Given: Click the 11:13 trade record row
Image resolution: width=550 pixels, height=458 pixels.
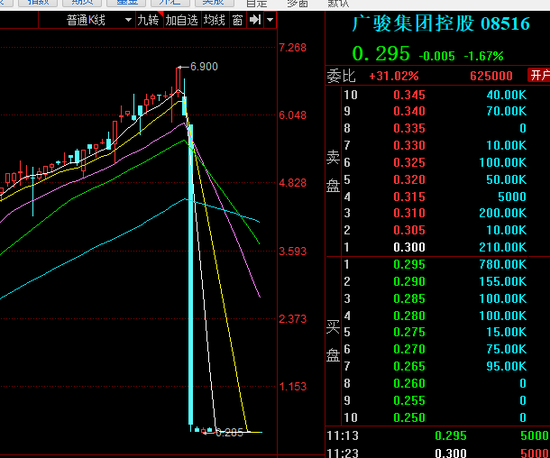Looking at the screenshot, I should [438, 436].
